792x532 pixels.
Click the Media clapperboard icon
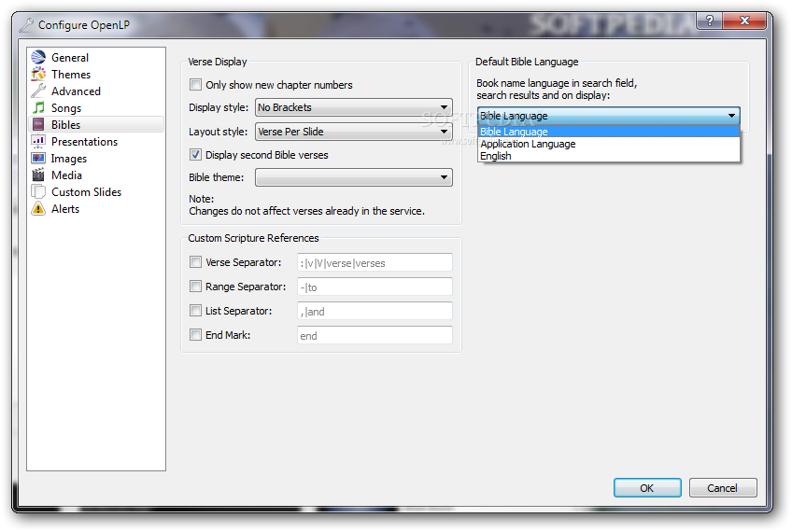point(38,175)
